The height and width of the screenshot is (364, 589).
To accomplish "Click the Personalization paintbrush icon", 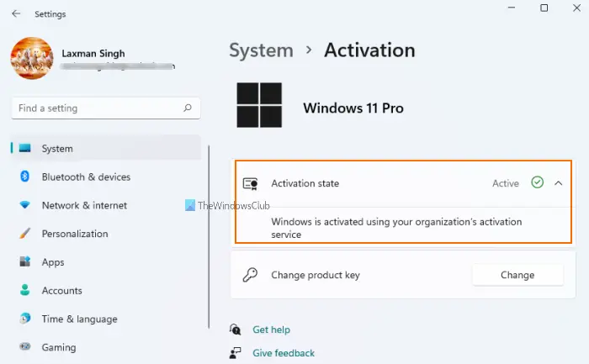I will pos(24,233).
